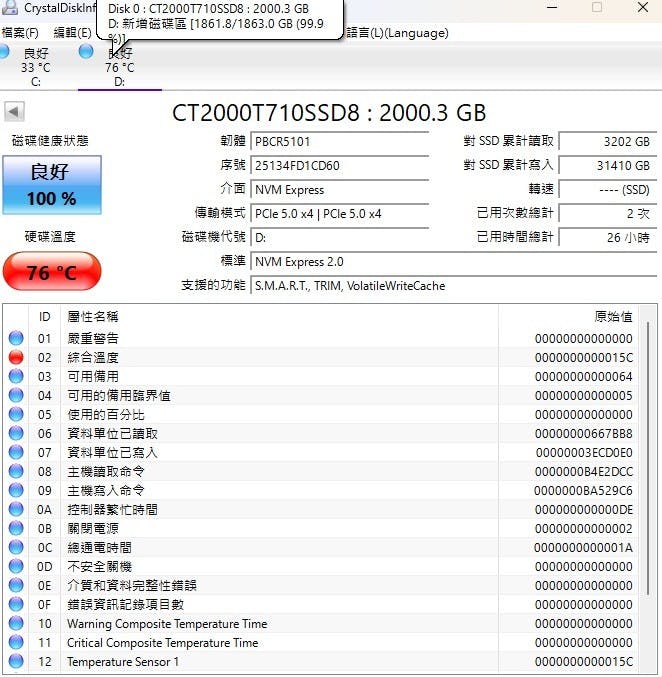
Task: Select Temperature Sensor 1 attribute name
Action: [x=123, y=661]
